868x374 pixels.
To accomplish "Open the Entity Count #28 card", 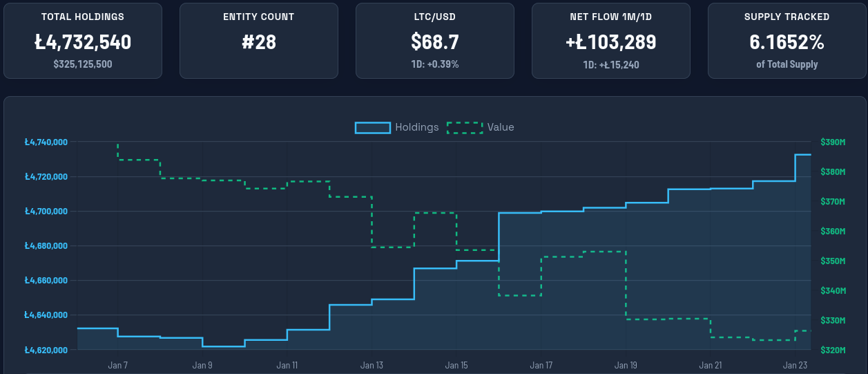I will (259, 40).
